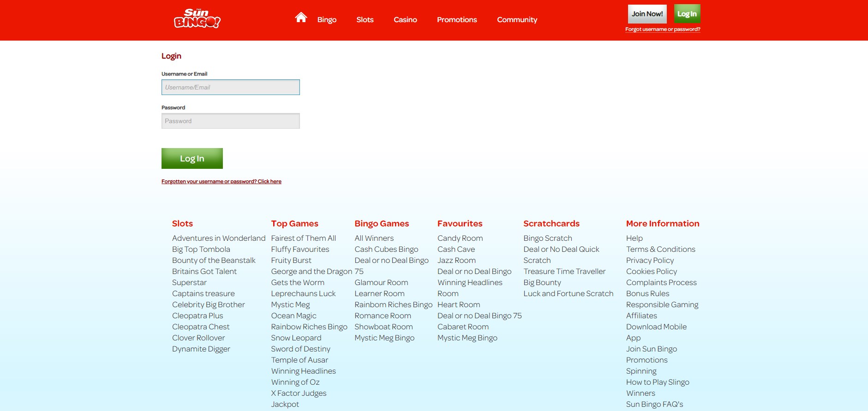Open the Bingo menu
Image resolution: width=868 pixels, height=411 pixels.
click(x=327, y=20)
